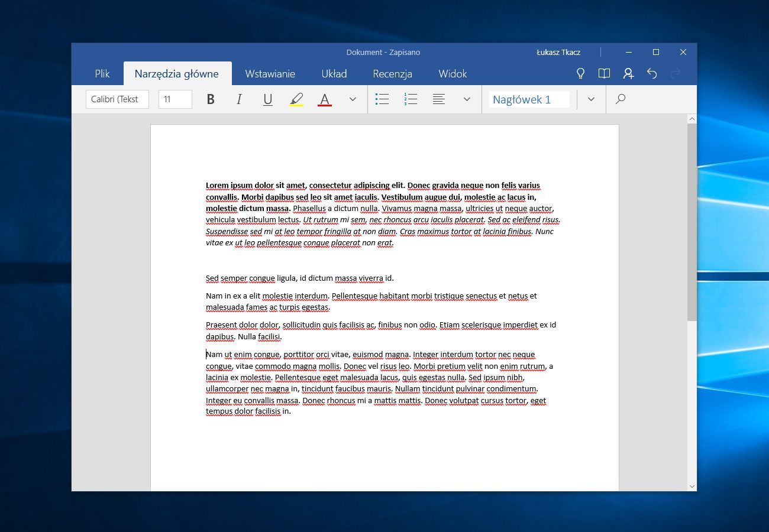Apply red font color

pos(325,99)
